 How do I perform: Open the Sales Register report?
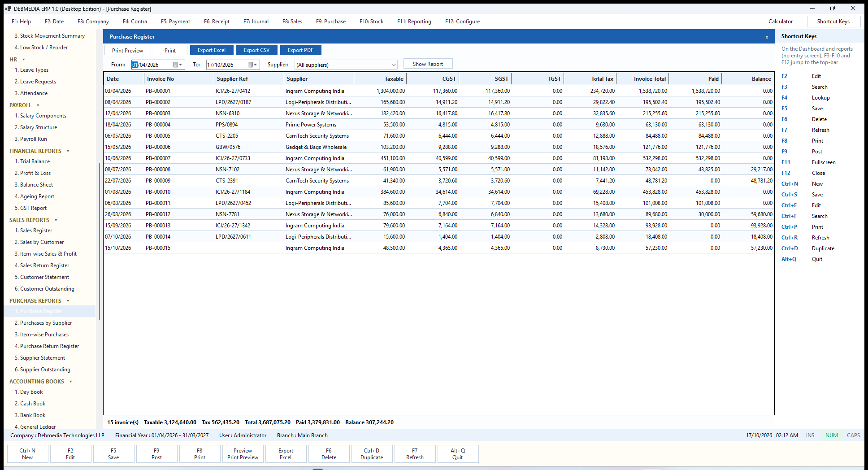(x=33, y=231)
